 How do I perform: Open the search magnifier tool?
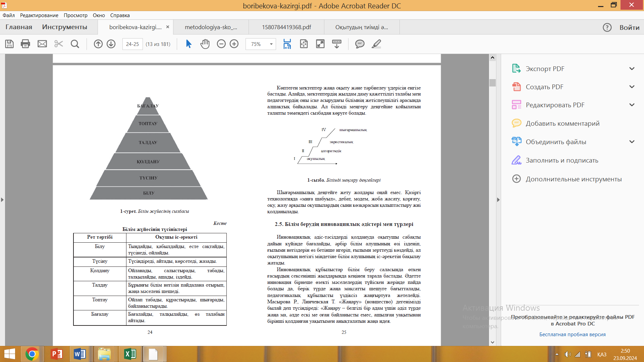(x=75, y=44)
